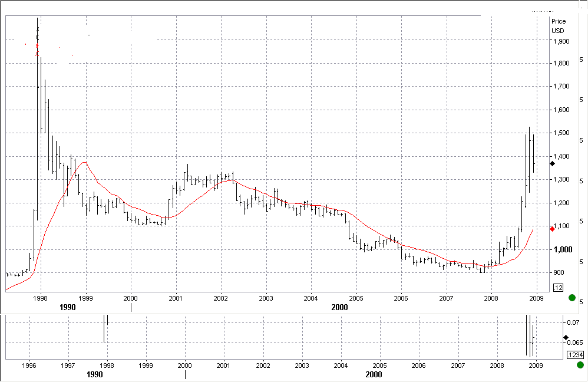Click year 2004 on lower chart time axis
The width and height of the screenshot is (588, 382).
pos(341,365)
